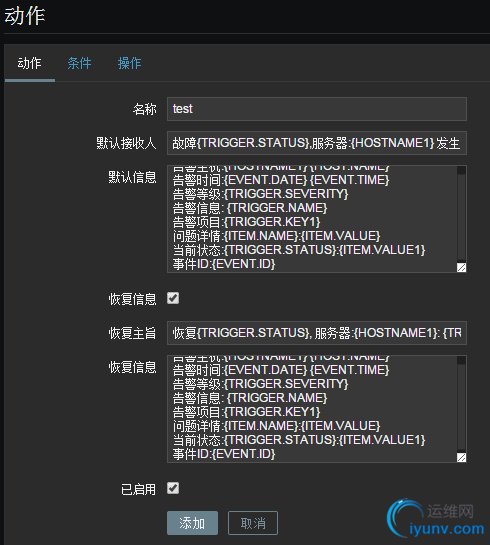Toggle the 已启用 checkbox
490x545 pixels.
point(173,488)
